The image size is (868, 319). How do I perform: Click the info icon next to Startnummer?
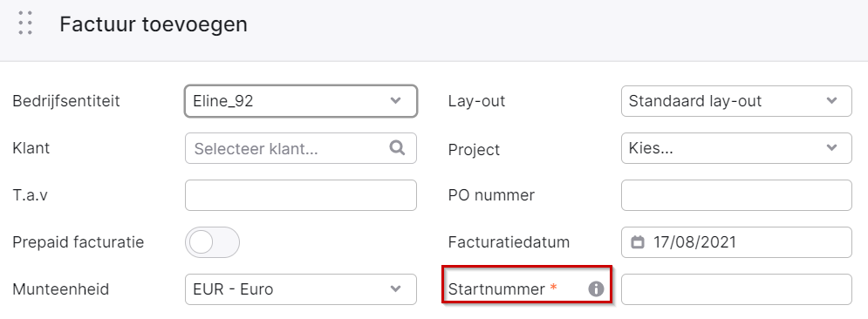[x=596, y=288]
